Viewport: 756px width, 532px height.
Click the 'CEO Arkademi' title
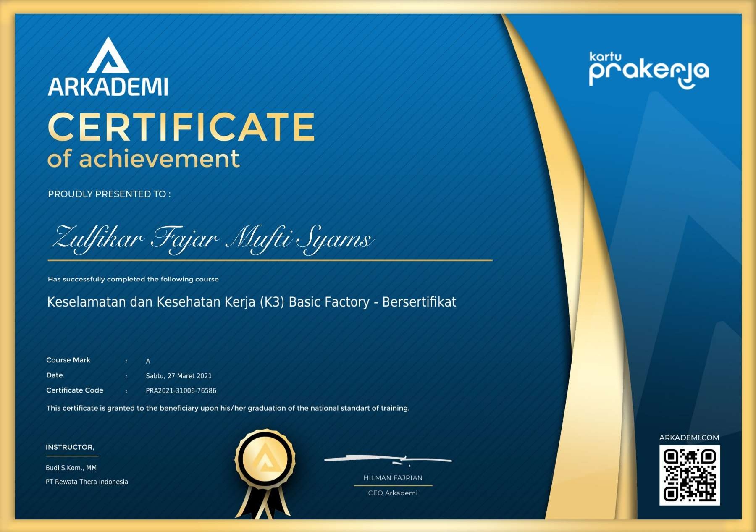(393, 493)
